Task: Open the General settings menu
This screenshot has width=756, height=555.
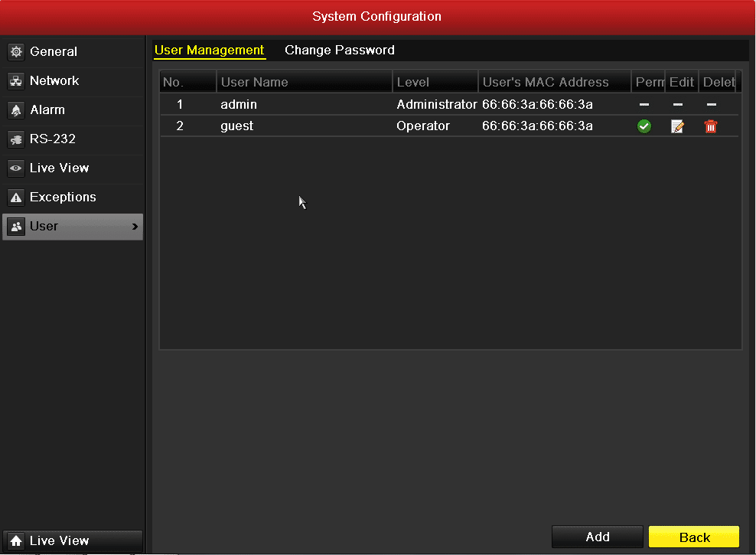Action: tap(73, 51)
